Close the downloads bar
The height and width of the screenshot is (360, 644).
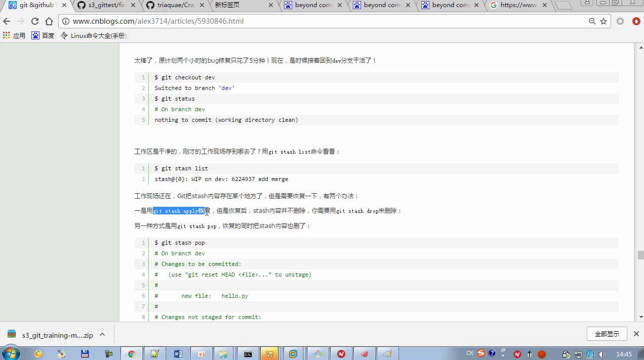point(636,334)
